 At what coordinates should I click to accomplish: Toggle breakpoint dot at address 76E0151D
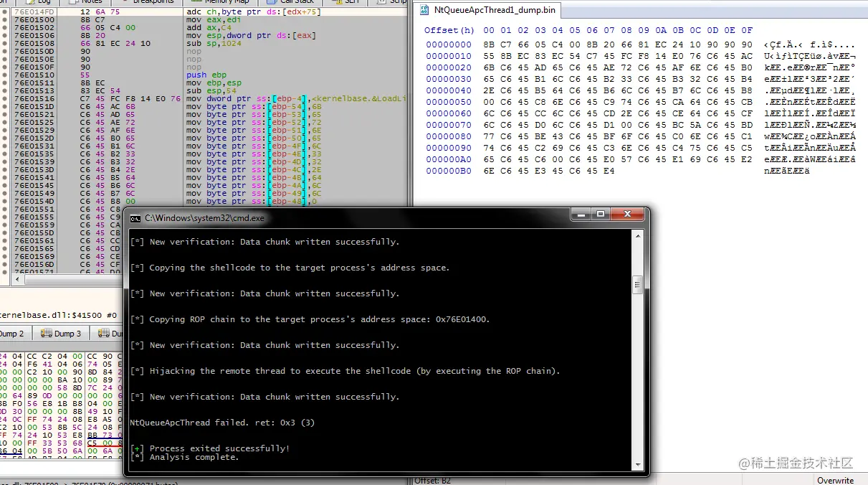click(5, 107)
